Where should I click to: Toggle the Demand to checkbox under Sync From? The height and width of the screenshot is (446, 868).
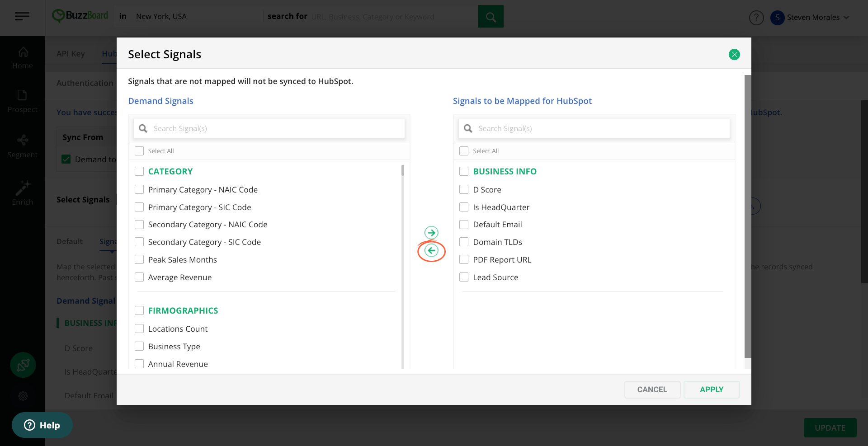click(66, 159)
